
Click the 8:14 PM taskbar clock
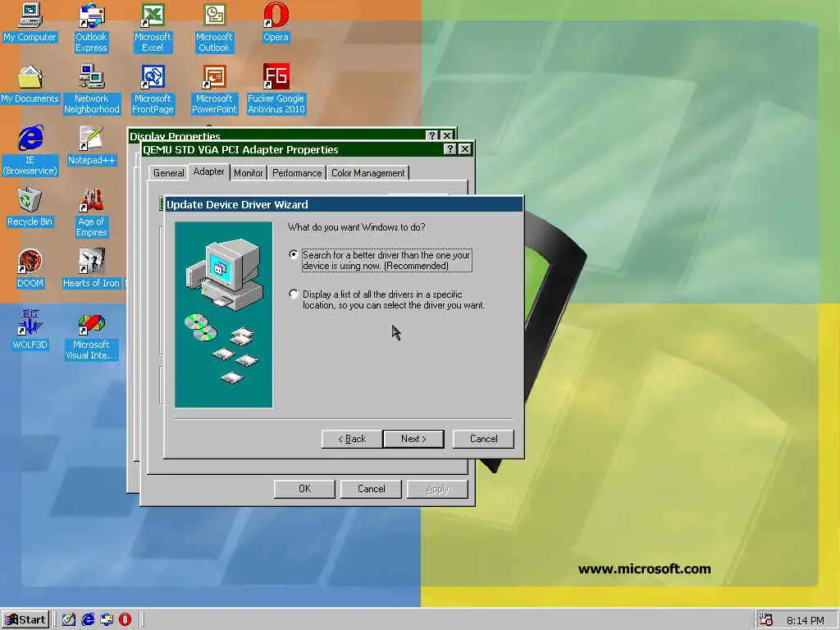coord(805,620)
